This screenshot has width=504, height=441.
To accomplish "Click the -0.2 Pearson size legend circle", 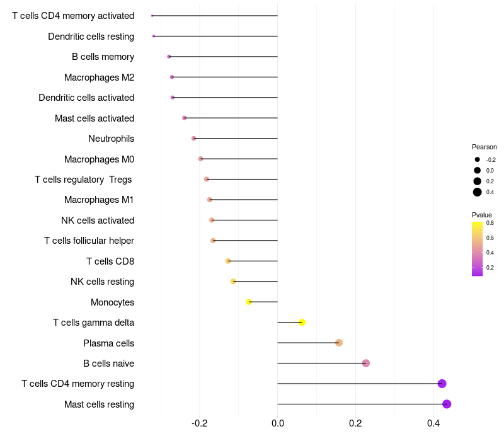I will click(478, 159).
